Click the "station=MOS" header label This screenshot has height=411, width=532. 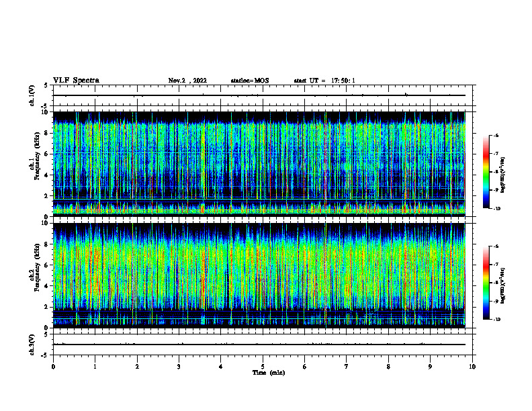coord(250,81)
